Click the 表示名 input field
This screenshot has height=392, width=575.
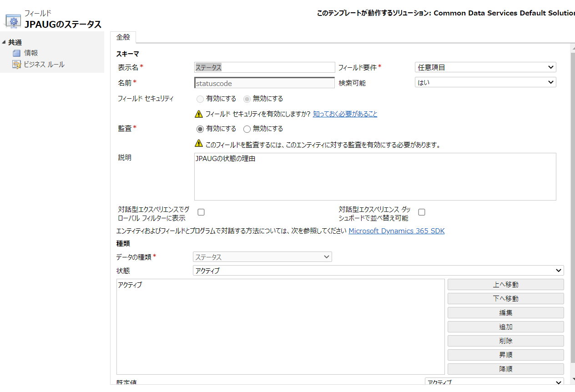(264, 67)
